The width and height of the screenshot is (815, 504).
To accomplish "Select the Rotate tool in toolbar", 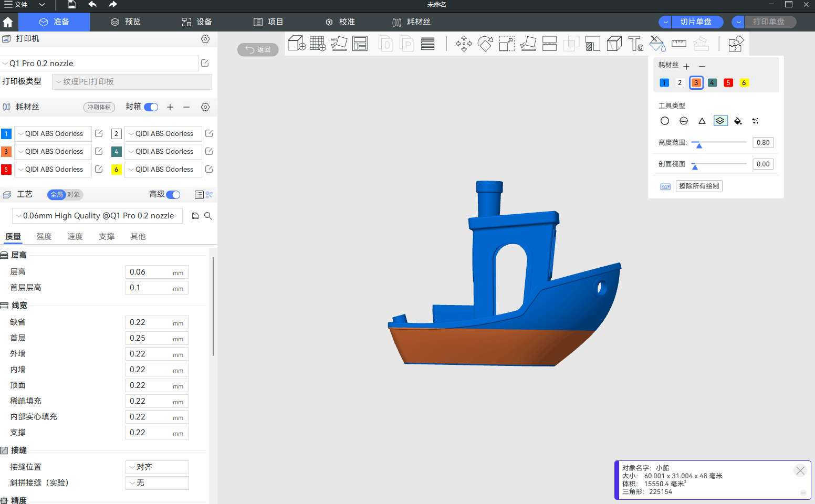I will pyautogui.click(x=485, y=44).
